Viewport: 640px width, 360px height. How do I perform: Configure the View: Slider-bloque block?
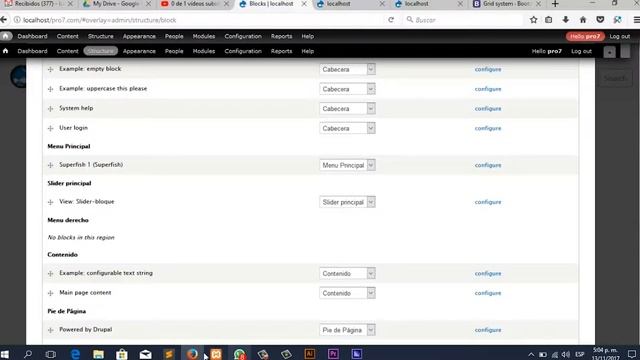click(x=488, y=202)
